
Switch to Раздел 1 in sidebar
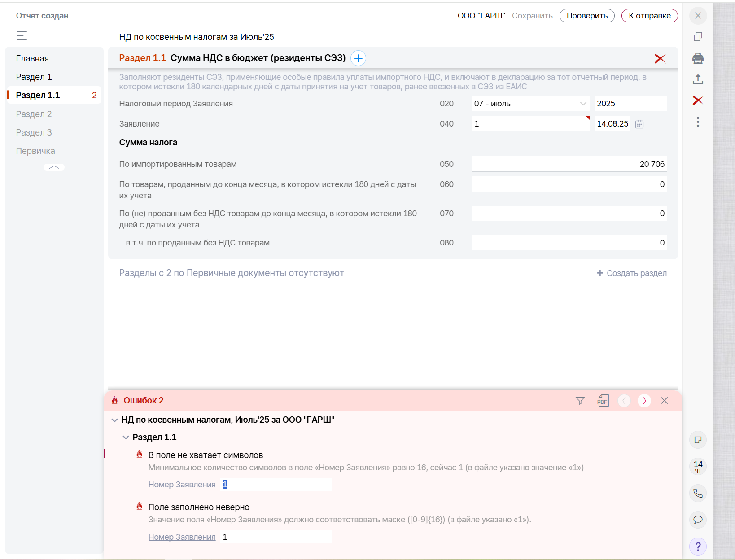[34, 77]
